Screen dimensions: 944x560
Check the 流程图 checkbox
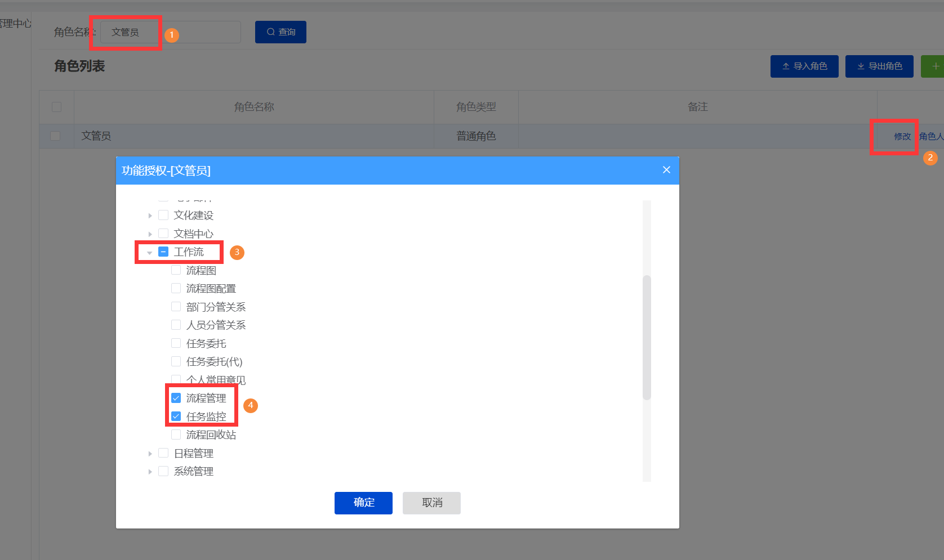point(176,270)
